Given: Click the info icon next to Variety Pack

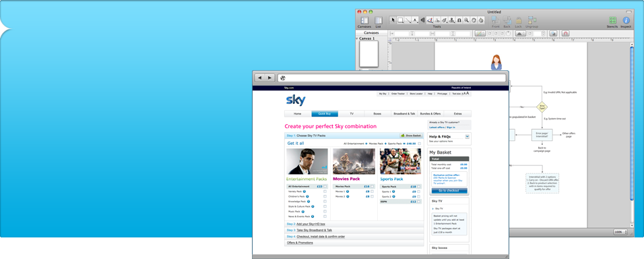Looking at the screenshot, I should (304, 192).
